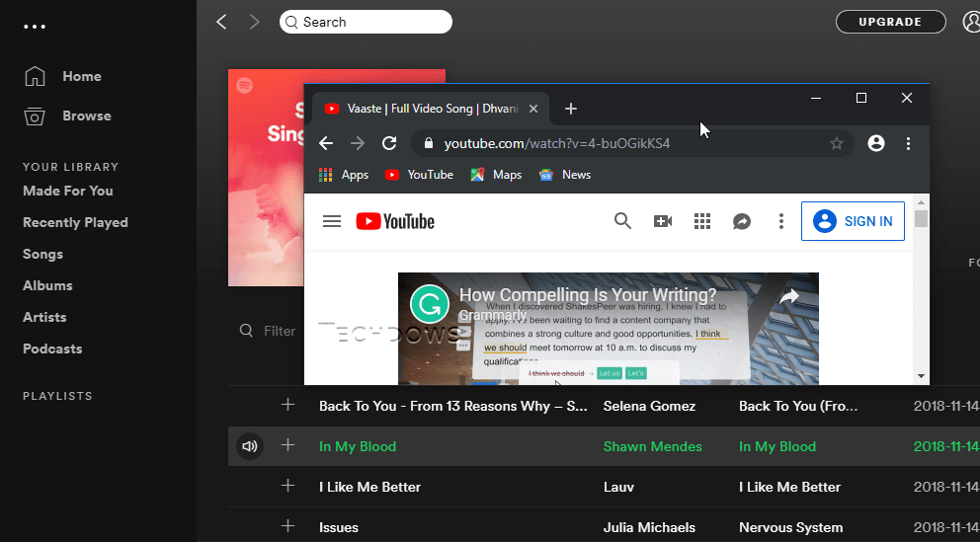Image resolution: width=980 pixels, height=542 pixels.
Task: Click Chrome back arrow
Action: 326,143
